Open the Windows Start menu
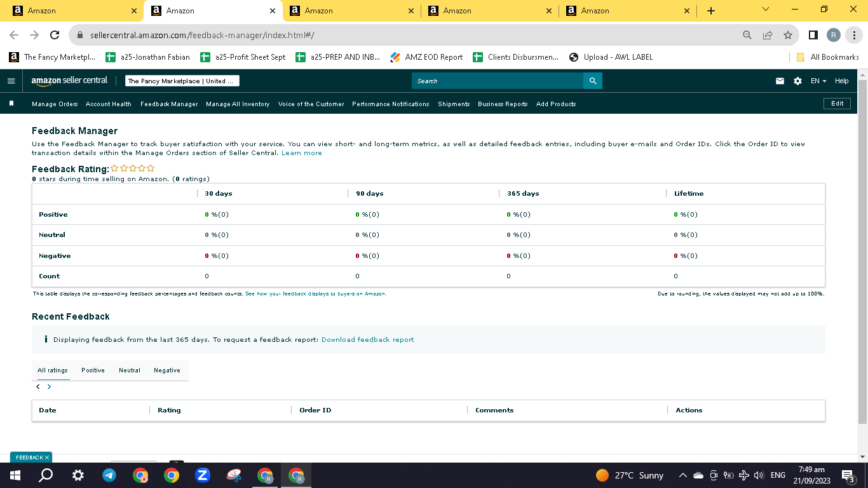Screen dimensions: 868x488 coord(15,475)
